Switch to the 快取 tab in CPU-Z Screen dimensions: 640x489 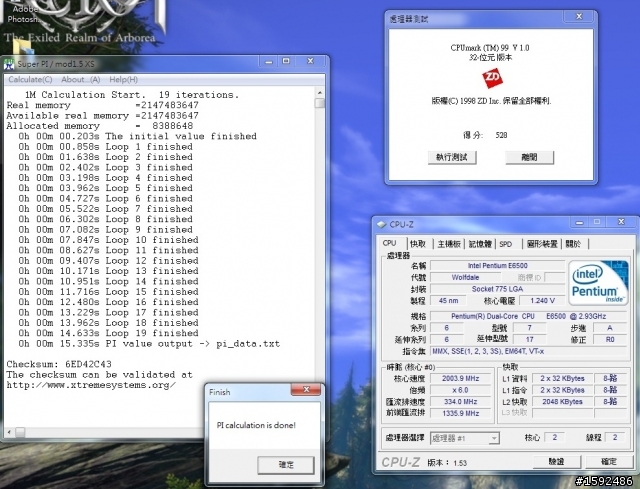(x=418, y=244)
